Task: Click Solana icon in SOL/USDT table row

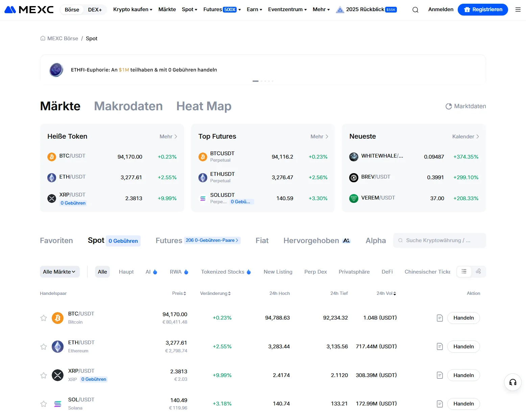Action: coord(57,404)
